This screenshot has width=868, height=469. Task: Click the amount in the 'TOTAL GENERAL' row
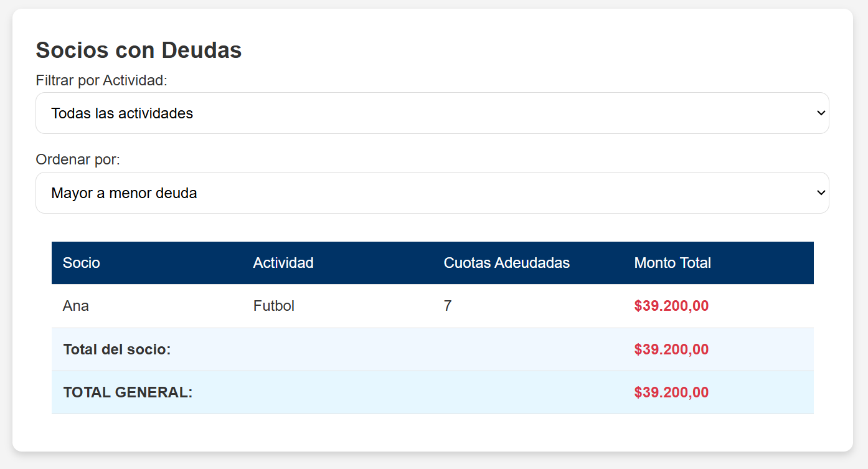[671, 392]
